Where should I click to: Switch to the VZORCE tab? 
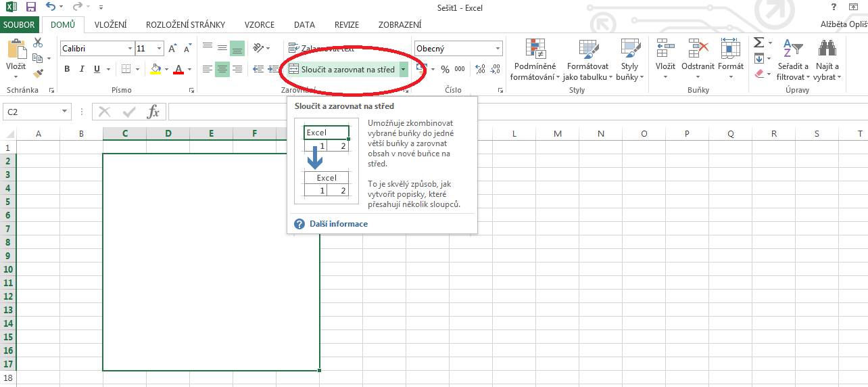[x=259, y=24]
